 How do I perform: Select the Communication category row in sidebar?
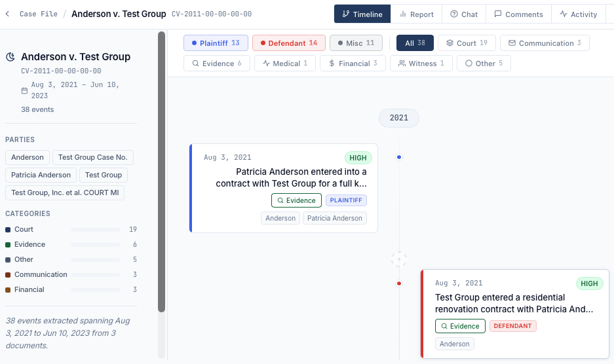[x=71, y=274]
